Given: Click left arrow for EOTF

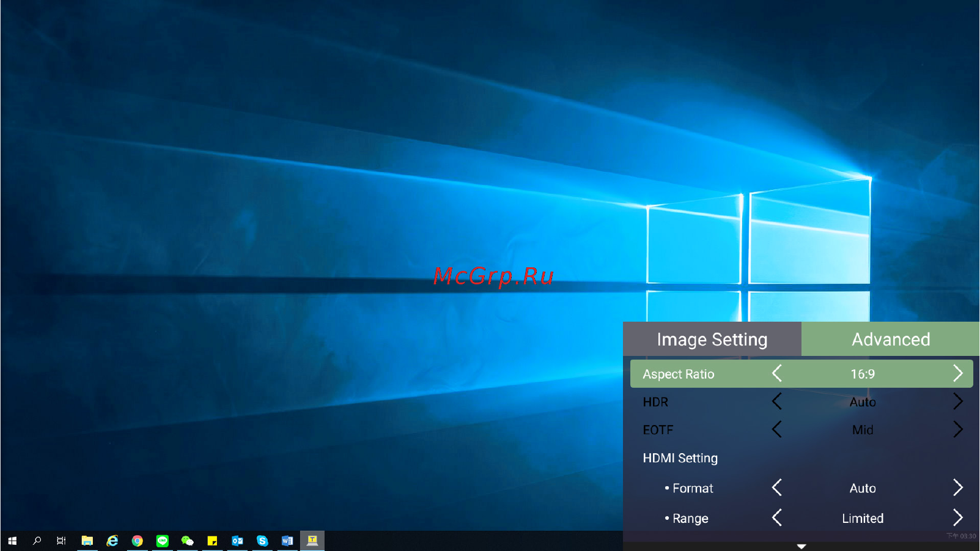Looking at the screenshot, I should click(x=777, y=429).
